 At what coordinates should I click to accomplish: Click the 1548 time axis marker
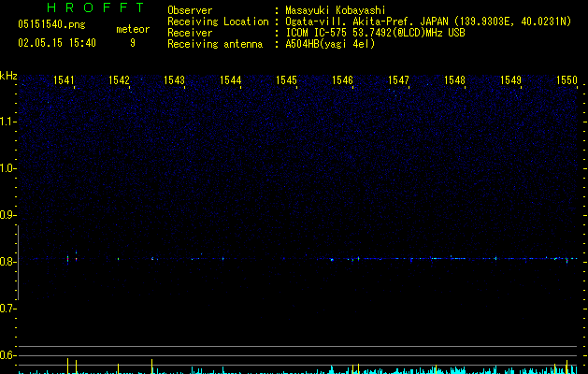pos(454,80)
